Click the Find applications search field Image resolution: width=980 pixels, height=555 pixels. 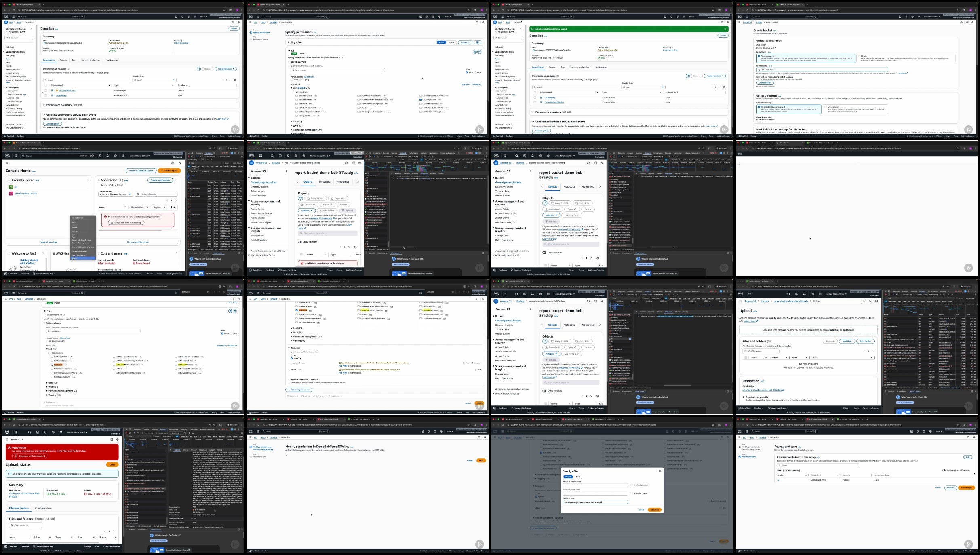point(156,194)
